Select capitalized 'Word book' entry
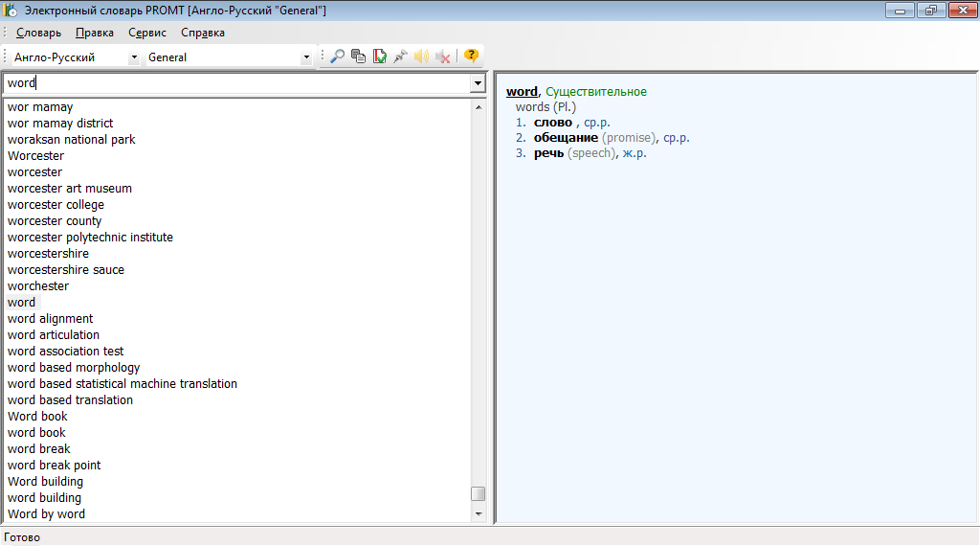 point(37,416)
